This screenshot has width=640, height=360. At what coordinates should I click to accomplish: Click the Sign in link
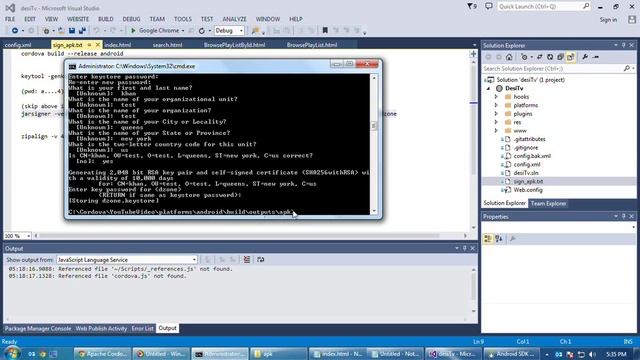[x=608, y=20]
